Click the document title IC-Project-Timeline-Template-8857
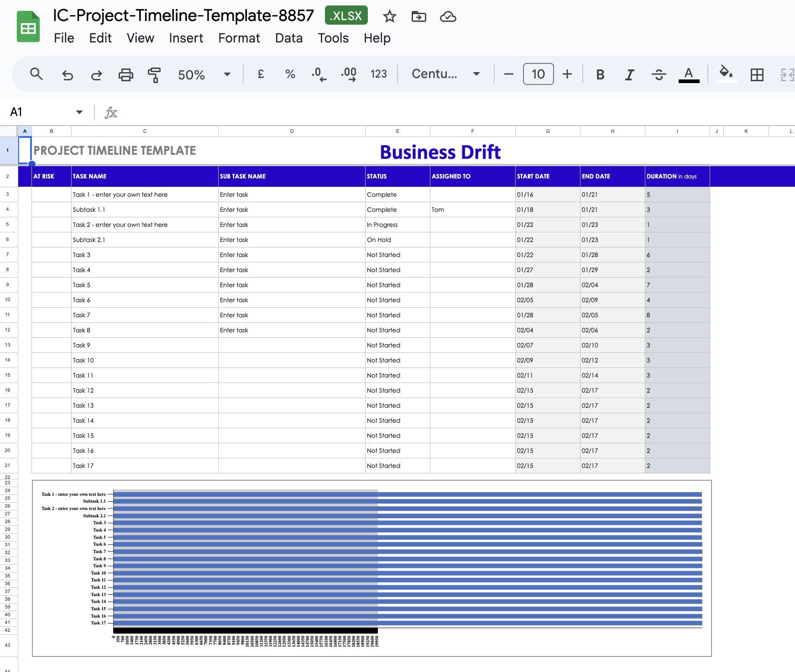This screenshot has width=795, height=672. pos(183,16)
